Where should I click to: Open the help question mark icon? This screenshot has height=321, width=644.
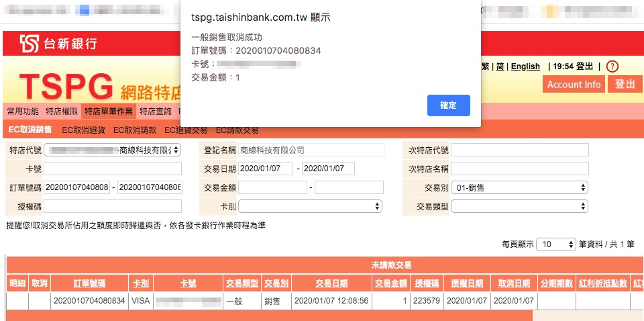pos(612,66)
